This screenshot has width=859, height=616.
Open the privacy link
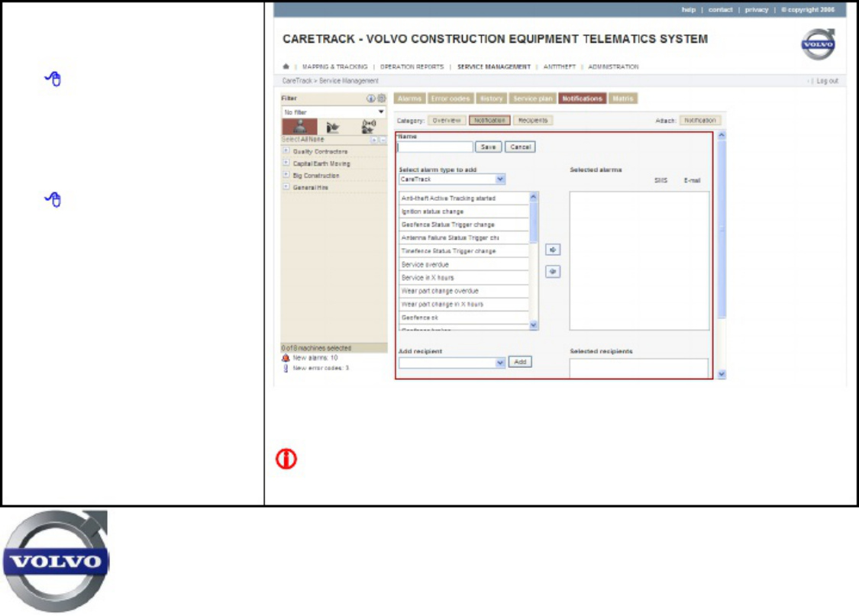pyautogui.click(x=757, y=10)
